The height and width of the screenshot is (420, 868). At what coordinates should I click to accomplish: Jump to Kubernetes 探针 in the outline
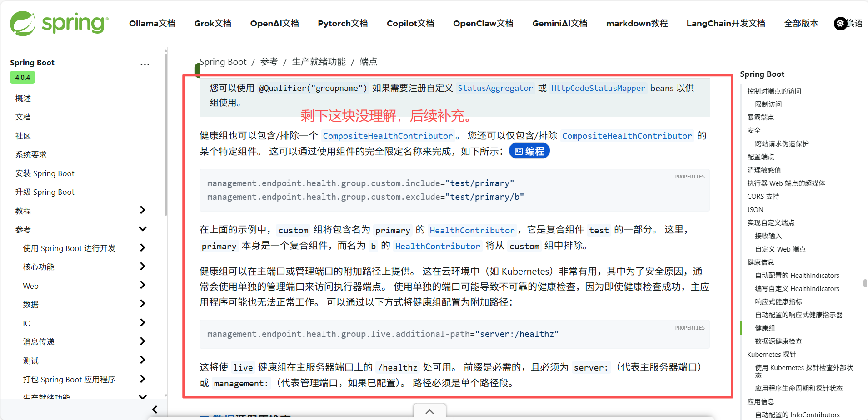772,355
